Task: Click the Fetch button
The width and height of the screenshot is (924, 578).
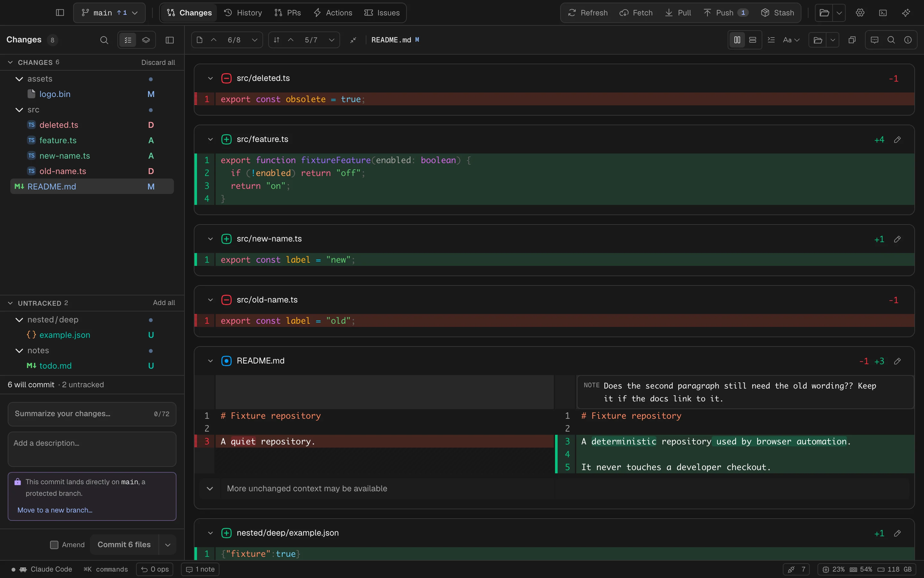Action: pyautogui.click(x=636, y=13)
